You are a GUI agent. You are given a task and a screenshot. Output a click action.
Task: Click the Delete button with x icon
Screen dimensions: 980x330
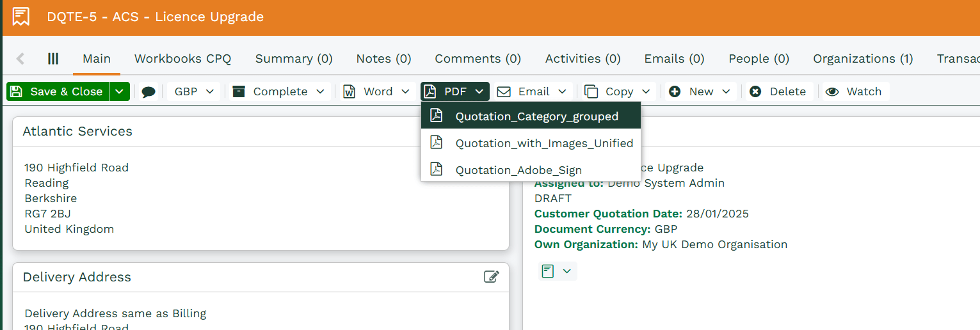pos(778,91)
